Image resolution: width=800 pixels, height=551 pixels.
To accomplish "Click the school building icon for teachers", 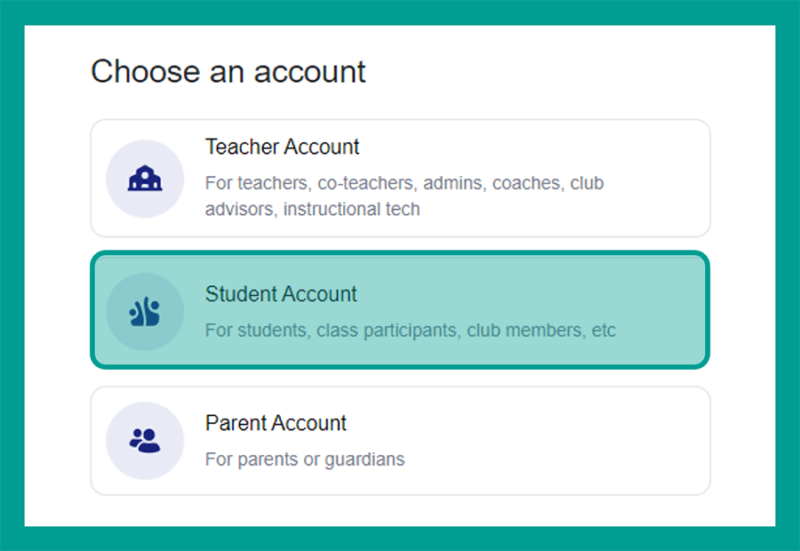I will click(x=145, y=179).
